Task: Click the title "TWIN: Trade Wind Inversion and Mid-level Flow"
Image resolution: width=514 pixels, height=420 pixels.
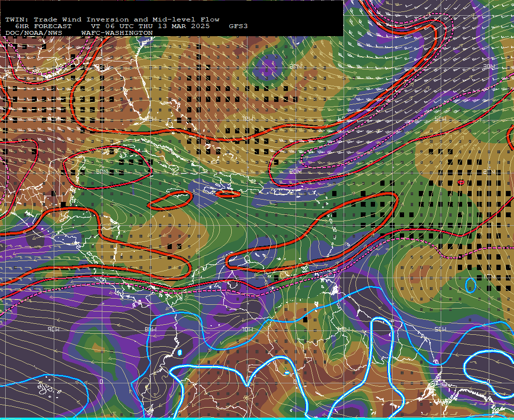Action: pyautogui.click(x=112, y=20)
